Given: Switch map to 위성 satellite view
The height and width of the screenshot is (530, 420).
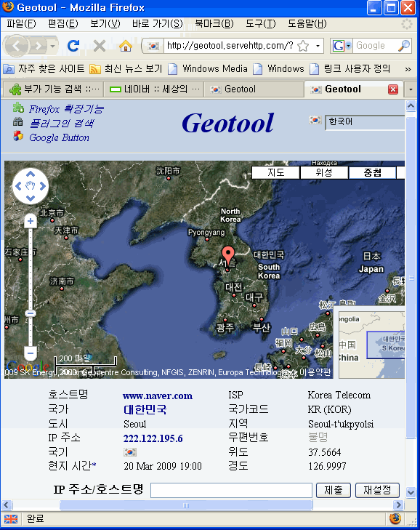Looking at the screenshot, I should click(x=323, y=173).
